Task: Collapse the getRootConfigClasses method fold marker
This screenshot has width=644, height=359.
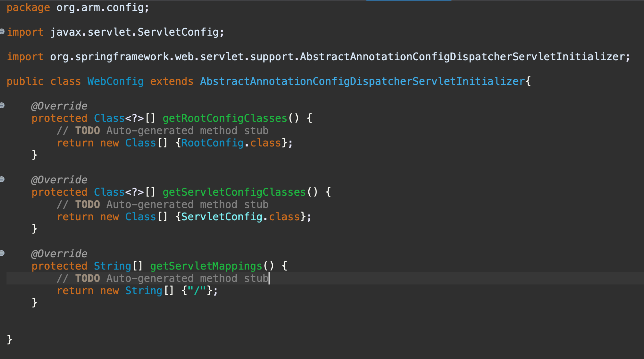Action: (2, 105)
